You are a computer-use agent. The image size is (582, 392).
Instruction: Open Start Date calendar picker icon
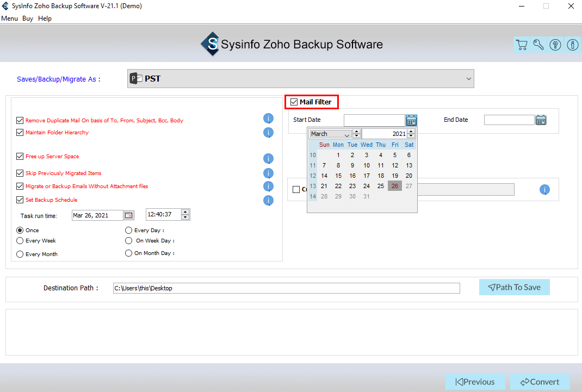point(411,120)
